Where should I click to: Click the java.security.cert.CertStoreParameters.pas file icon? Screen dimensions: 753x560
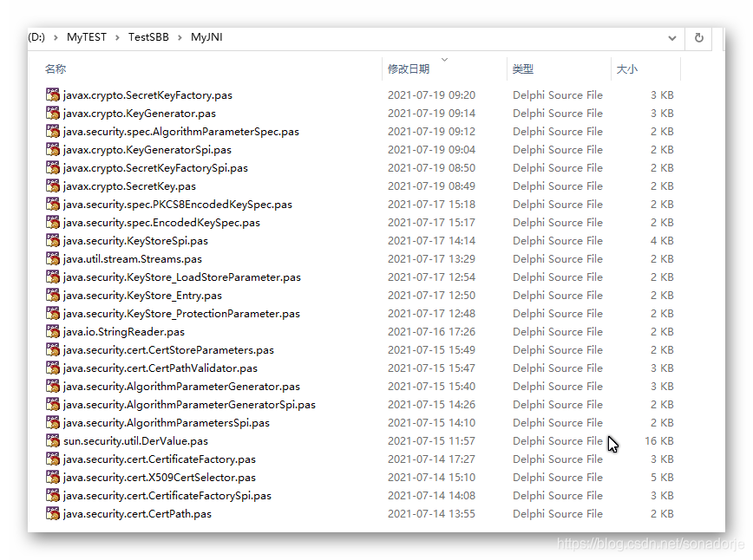coord(52,350)
